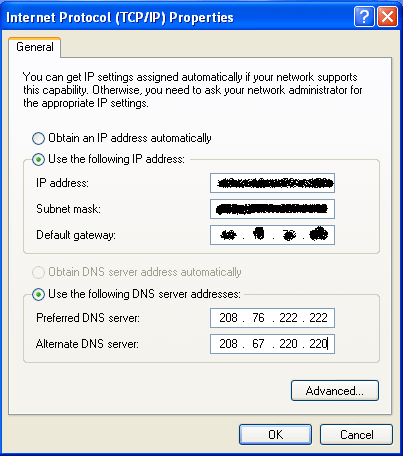
Task: Select Obtain DNS server address automatically
Action: click(x=38, y=272)
